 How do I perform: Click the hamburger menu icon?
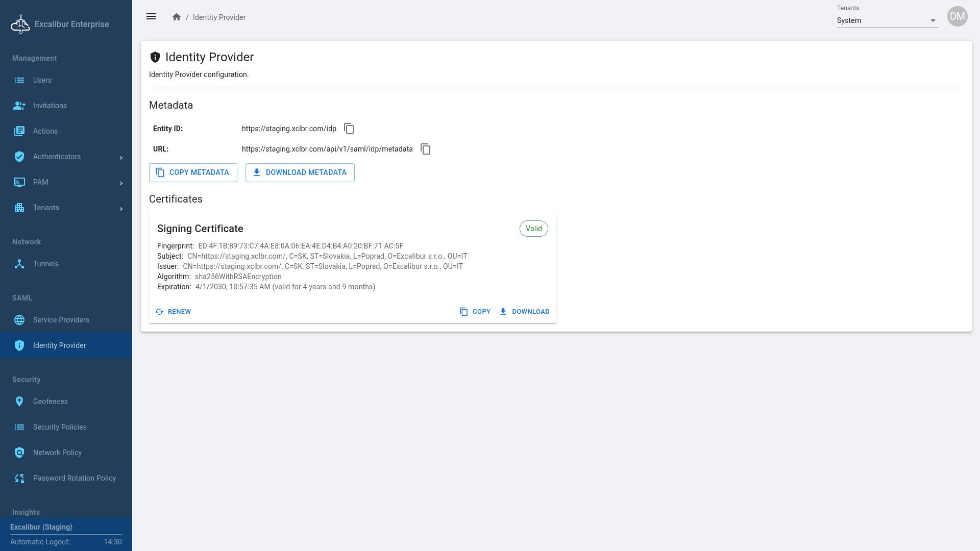(x=151, y=17)
